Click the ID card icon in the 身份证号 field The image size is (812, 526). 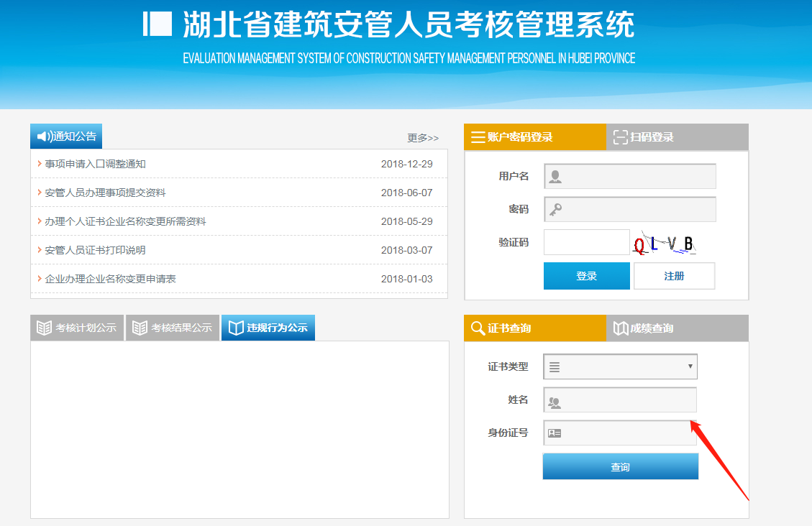tap(554, 433)
